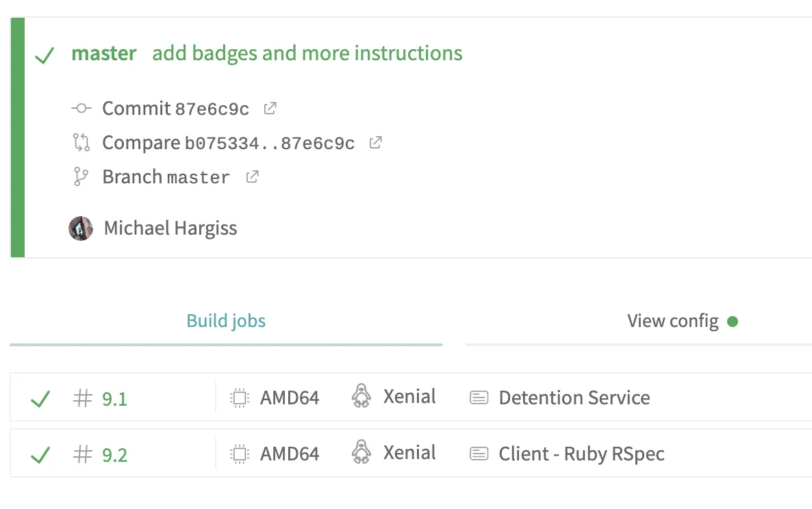Open commit hash 87e6c9c link
The image size is (812, 509).
(212, 109)
